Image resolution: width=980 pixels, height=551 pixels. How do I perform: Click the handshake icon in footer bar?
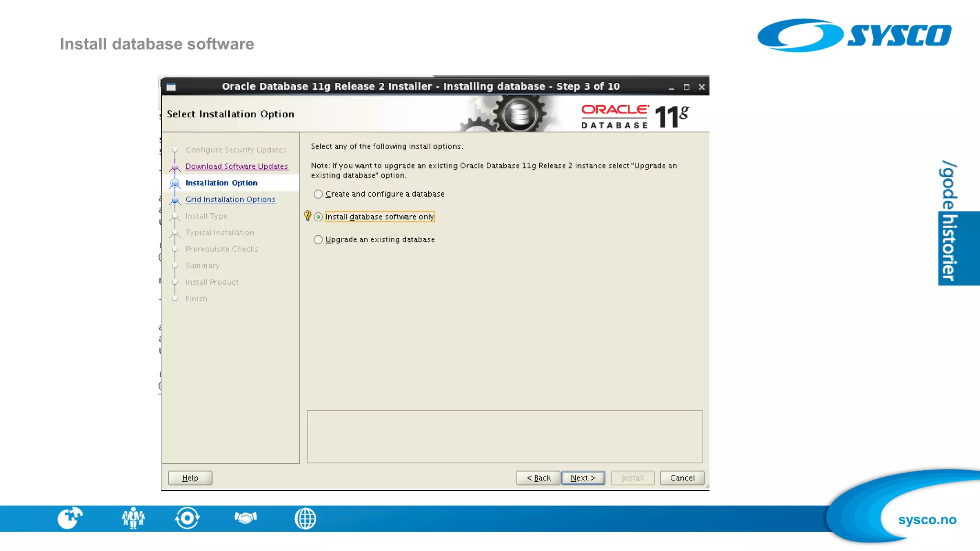(x=245, y=518)
